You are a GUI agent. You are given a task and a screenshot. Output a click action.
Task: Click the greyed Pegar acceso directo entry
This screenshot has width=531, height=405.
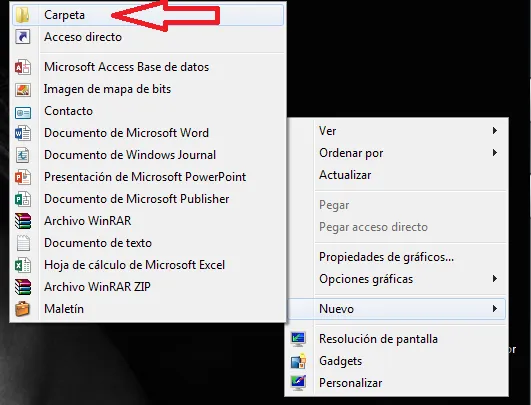pyautogui.click(x=396, y=227)
